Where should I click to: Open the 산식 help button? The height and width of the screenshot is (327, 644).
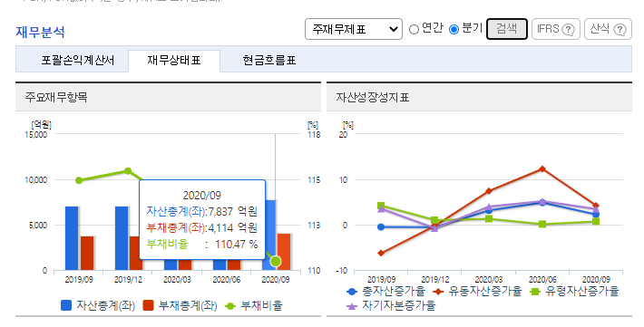[x=608, y=29]
